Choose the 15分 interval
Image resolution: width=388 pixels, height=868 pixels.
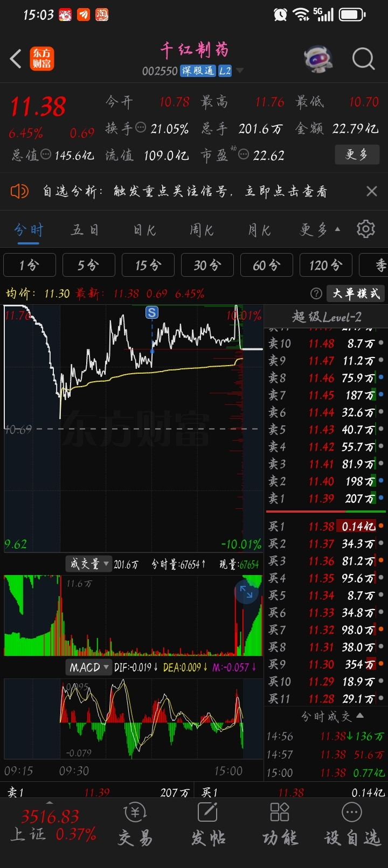148,265
